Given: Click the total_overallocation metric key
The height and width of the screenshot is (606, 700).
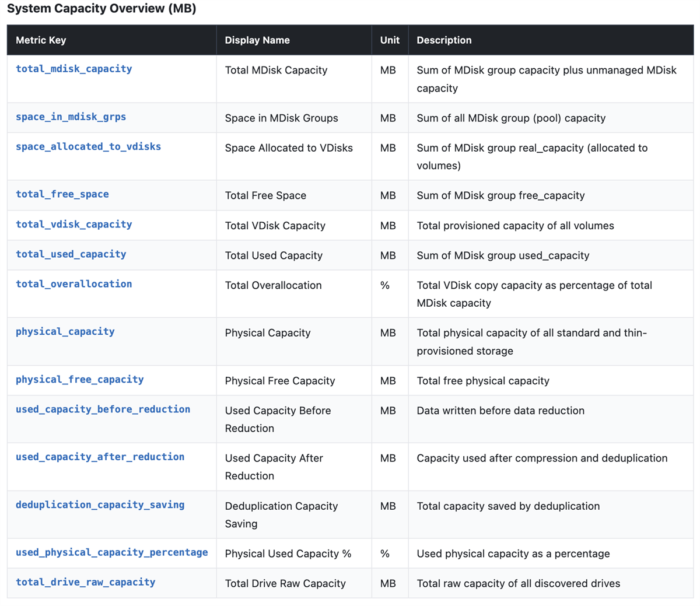Looking at the screenshot, I should [74, 283].
